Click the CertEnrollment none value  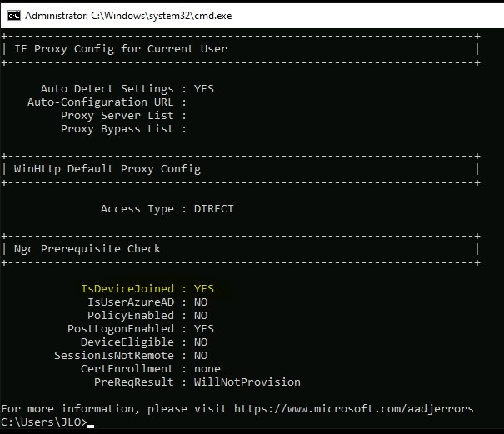pos(207,369)
